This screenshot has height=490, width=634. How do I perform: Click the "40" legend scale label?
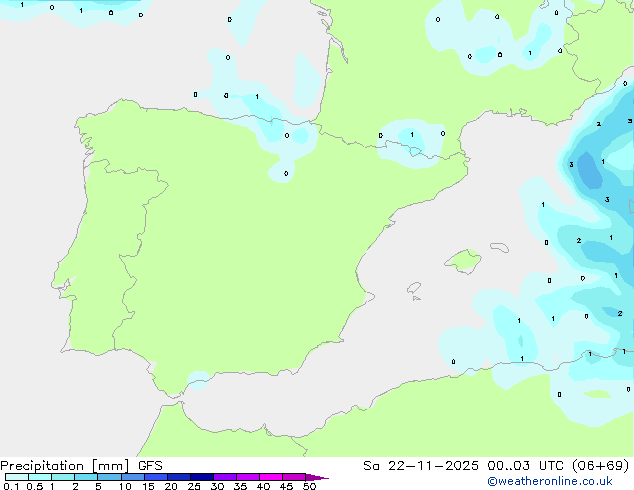pos(263,486)
